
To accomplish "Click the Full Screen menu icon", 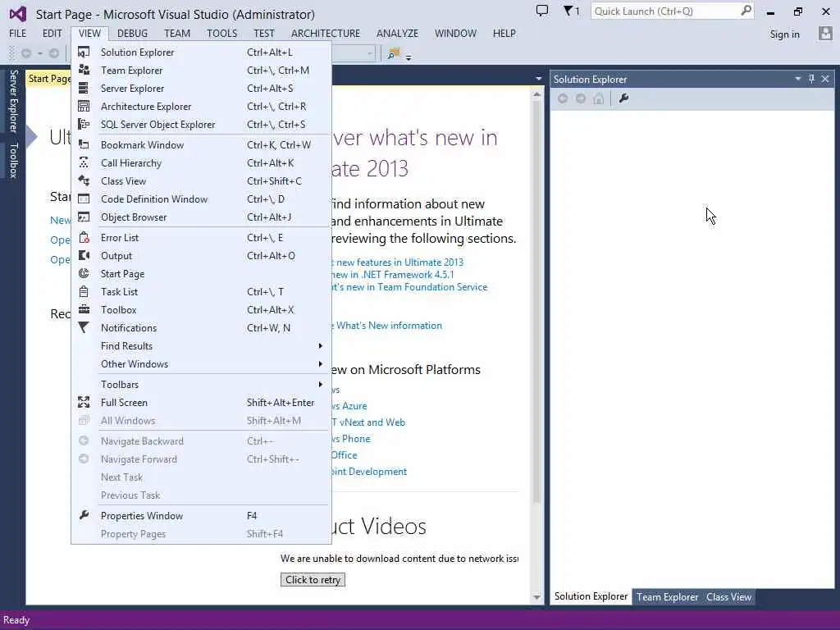I will coord(84,402).
